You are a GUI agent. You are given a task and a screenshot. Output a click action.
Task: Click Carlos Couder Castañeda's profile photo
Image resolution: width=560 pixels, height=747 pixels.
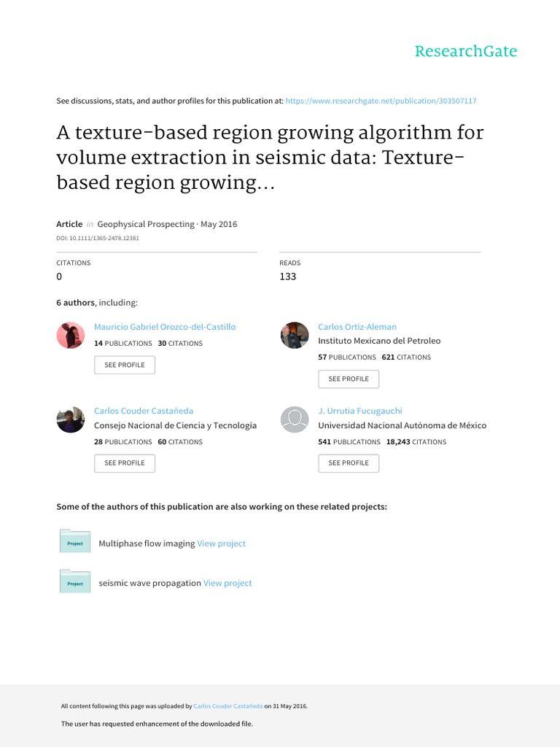71,419
